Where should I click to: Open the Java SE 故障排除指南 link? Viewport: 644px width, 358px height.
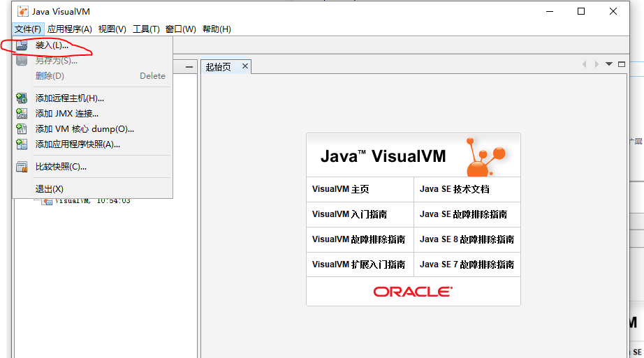coord(463,214)
